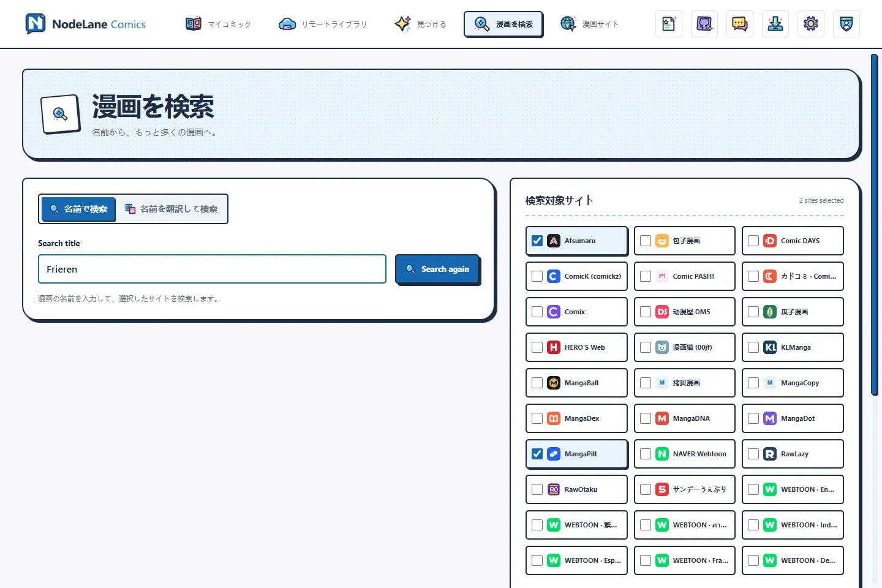882x588 pixels.
Task: Tick the サンデーうぇぶり checkbox
Action: (646, 489)
